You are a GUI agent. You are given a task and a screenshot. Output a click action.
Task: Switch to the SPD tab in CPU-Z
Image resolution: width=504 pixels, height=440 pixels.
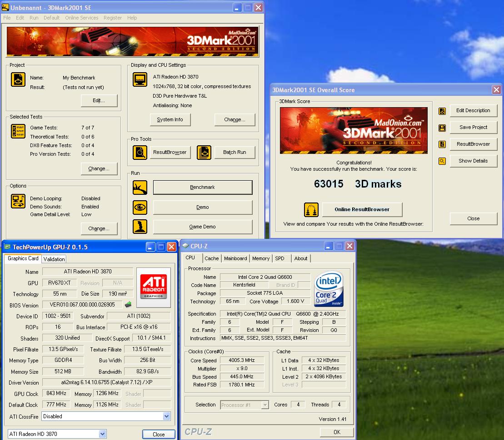pos(279,258)
